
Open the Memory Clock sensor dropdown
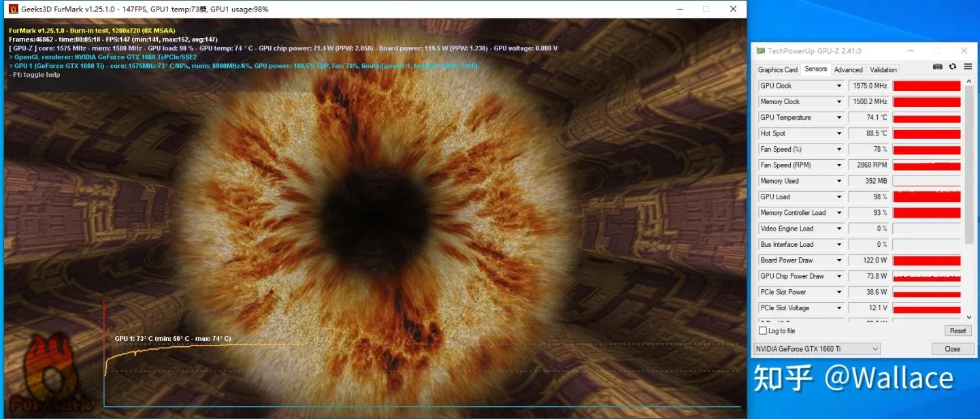tap(840, 101)
